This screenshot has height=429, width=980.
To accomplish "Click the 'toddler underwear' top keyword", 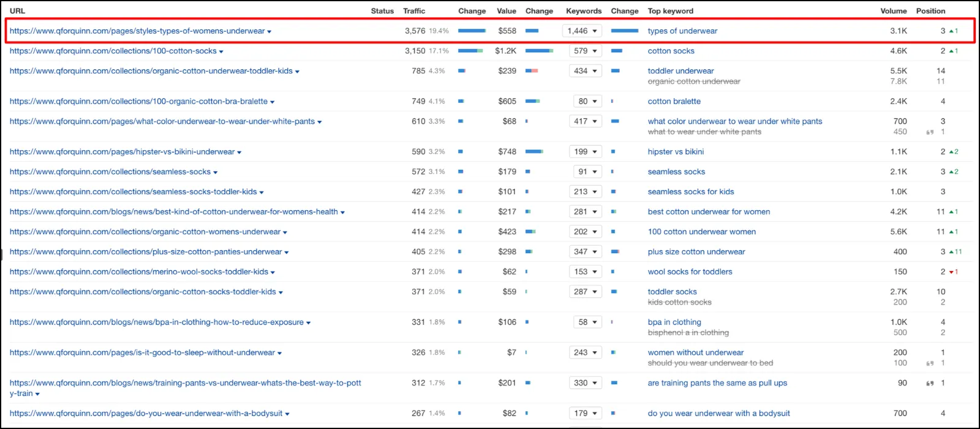I will tap(680, 71).
